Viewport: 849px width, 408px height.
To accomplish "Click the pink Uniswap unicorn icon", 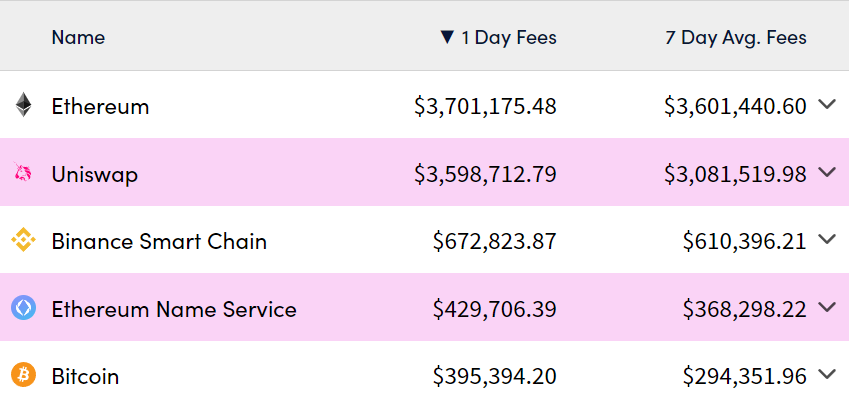I will pos(23,173).
